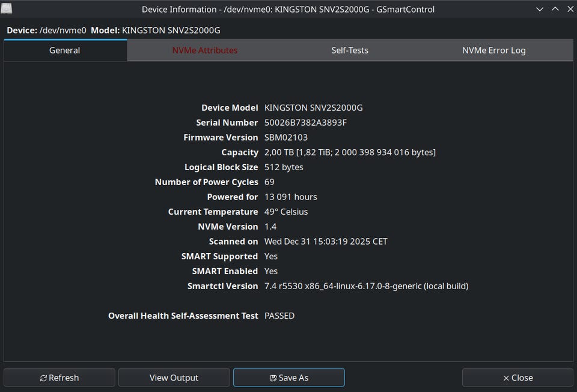Click the 49° Celsius temperature value

(286, 212)
